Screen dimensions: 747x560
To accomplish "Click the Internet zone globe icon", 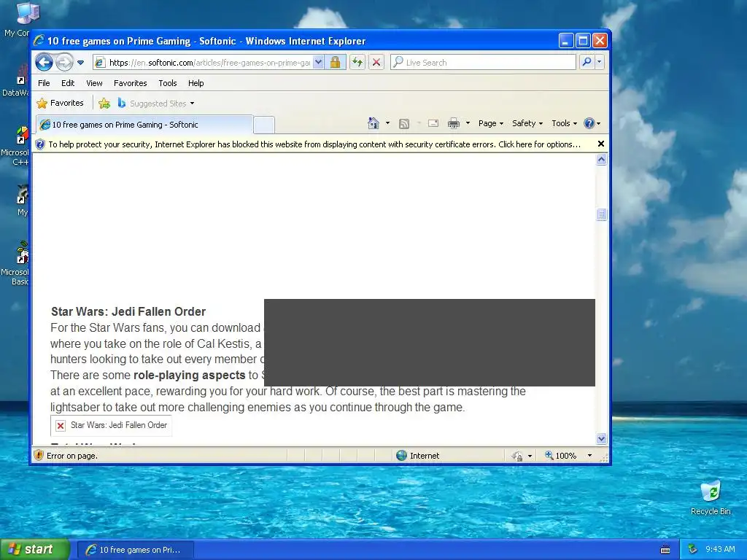I will pyautogui.click(x=402, y=456).
